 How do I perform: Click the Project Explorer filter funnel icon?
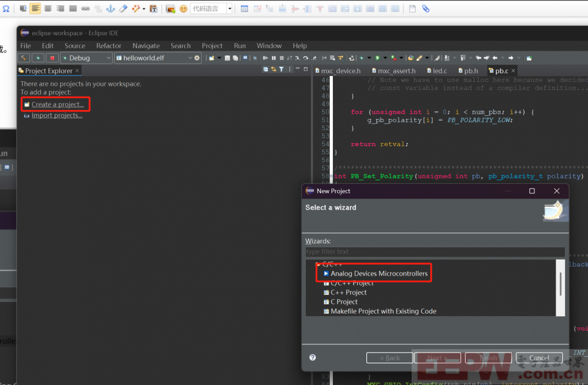tap(281, 69)
